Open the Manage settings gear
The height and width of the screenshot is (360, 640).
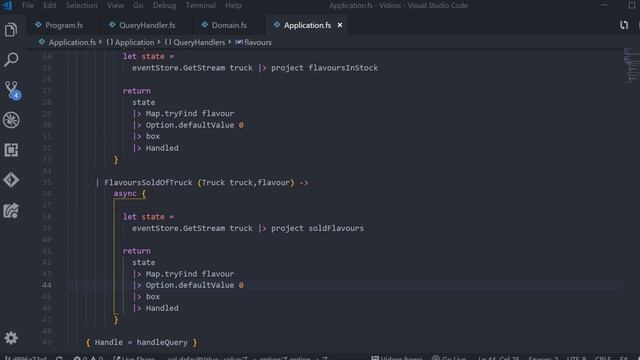[x=11, y=338]
